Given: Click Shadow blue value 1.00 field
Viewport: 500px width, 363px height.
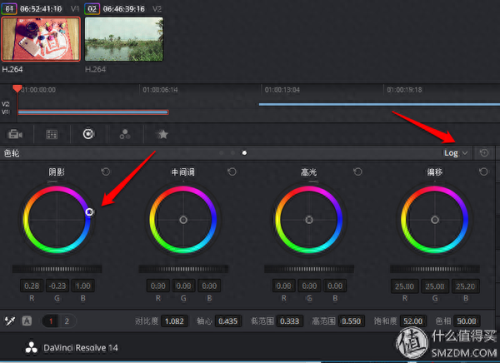Looking at the screenshot, I should (83, 286).
